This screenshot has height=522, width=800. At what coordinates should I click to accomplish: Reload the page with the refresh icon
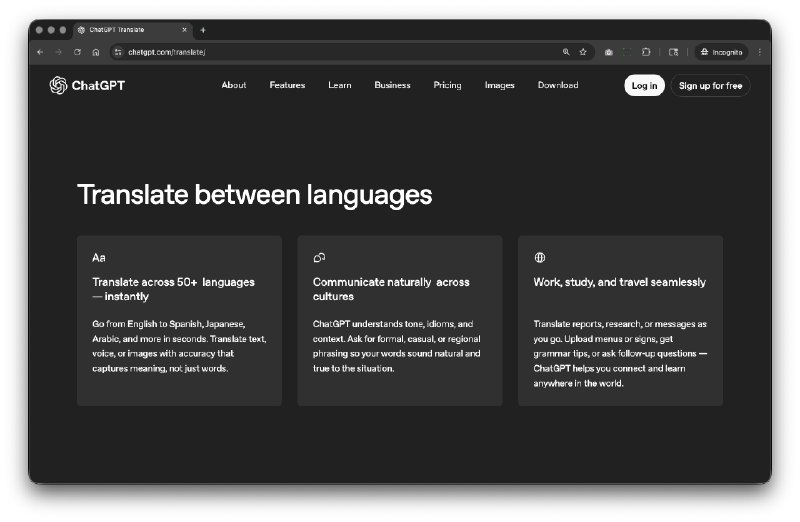[78, 52]
